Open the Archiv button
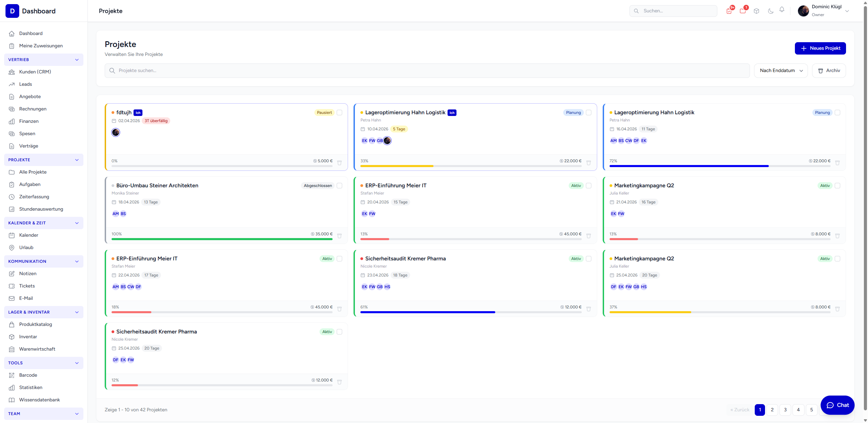 pyautogui.click(x=829, y=71)
